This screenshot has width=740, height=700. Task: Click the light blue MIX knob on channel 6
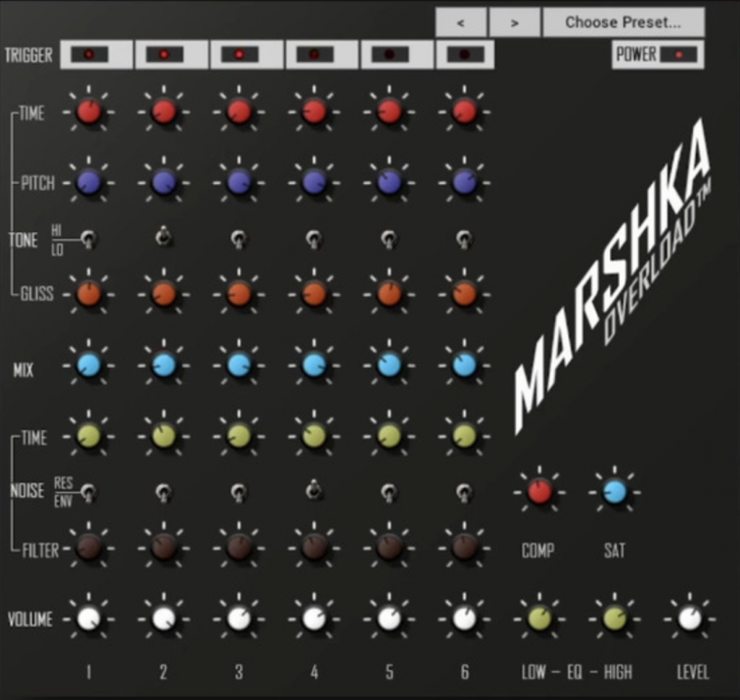pyautogui.click(x=464, y=365)
